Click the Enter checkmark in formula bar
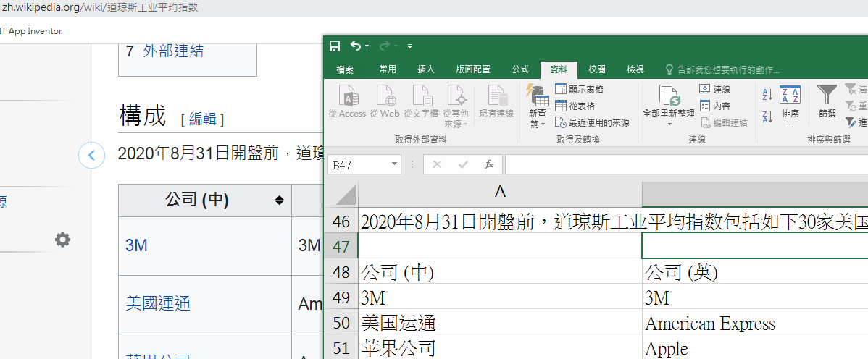The image size is (868, 359). (x=463, y=164)
